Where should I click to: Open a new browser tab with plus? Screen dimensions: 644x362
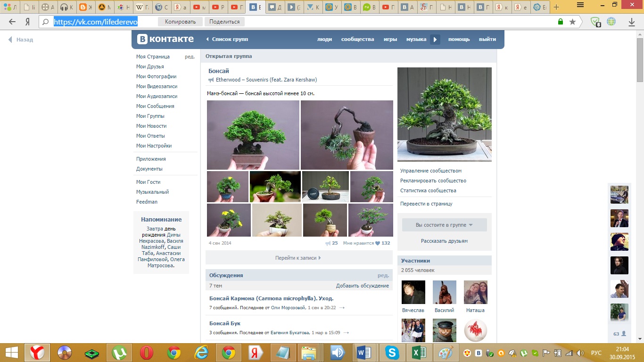pyautogui.click(x=556, y=7)
